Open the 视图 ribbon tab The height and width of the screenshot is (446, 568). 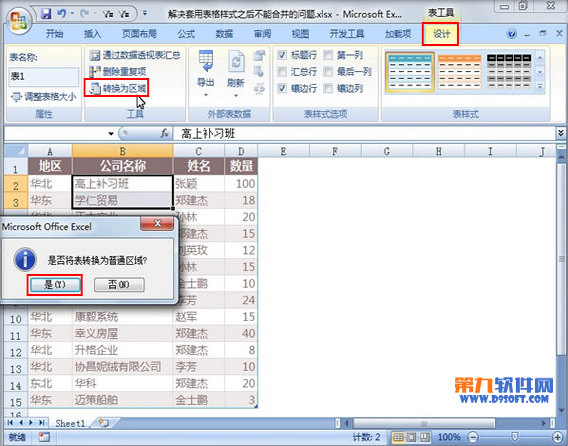pyautogui.click(x=300, y=34)
